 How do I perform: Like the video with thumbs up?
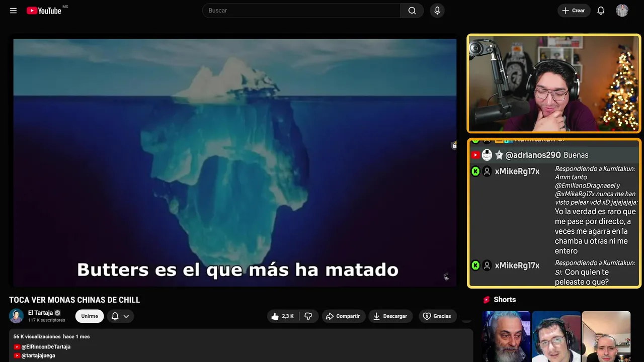coord(282,316)
